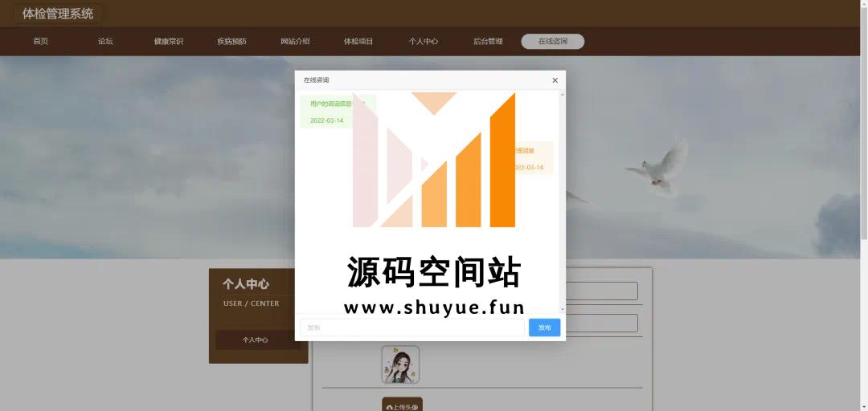This screenshot has width=868, height=411.
Task: Open 网站介绍 page
Action: (295, 42)
